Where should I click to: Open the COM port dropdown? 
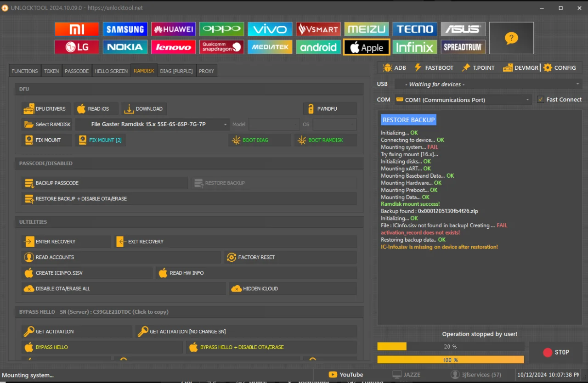pyautogui.click(x=463, y=100)
